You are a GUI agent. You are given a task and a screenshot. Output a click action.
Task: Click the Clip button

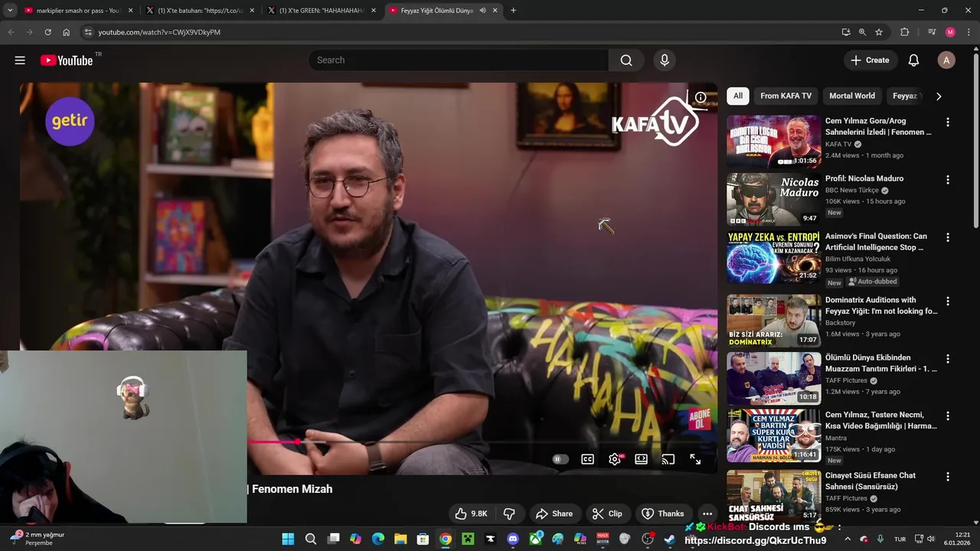tap(607, 514)
